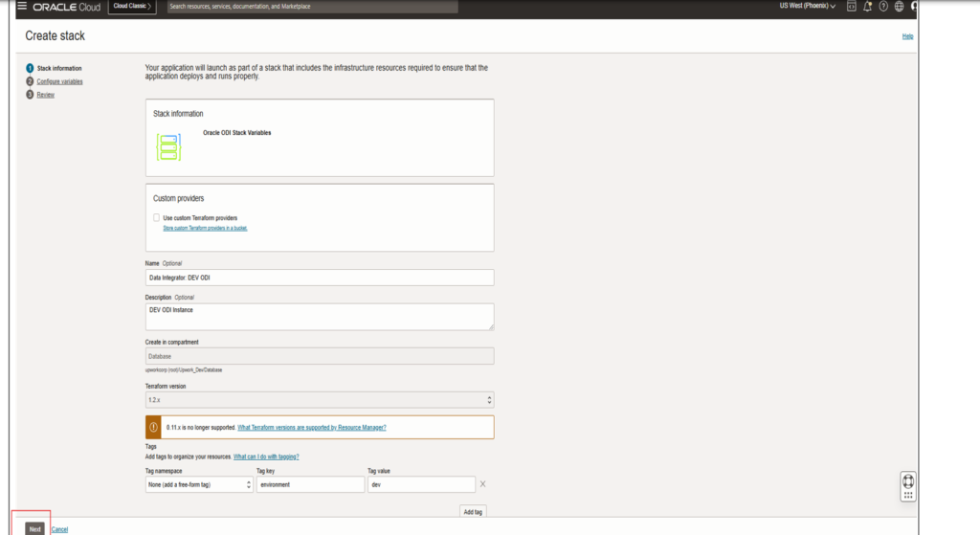Enable Use custom Terraform providers checkbox
The image size is (980, 535).
tap(157, 218)
